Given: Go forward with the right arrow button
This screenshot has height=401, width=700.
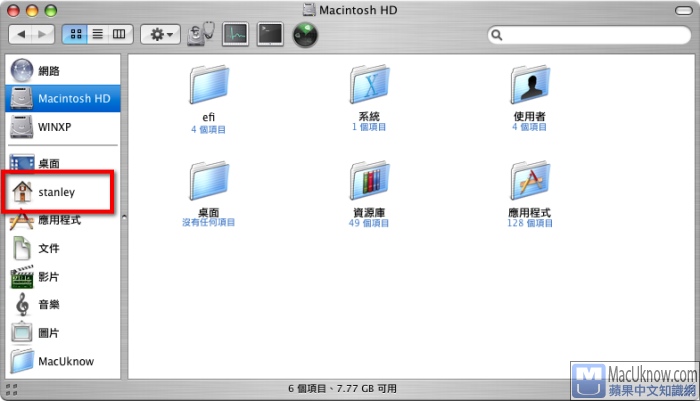Looking at the screenshot, I should pyautogui.click(x=43, y=34).
